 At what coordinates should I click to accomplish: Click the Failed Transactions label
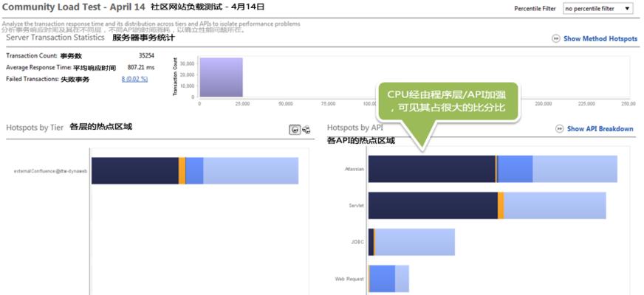32,79
